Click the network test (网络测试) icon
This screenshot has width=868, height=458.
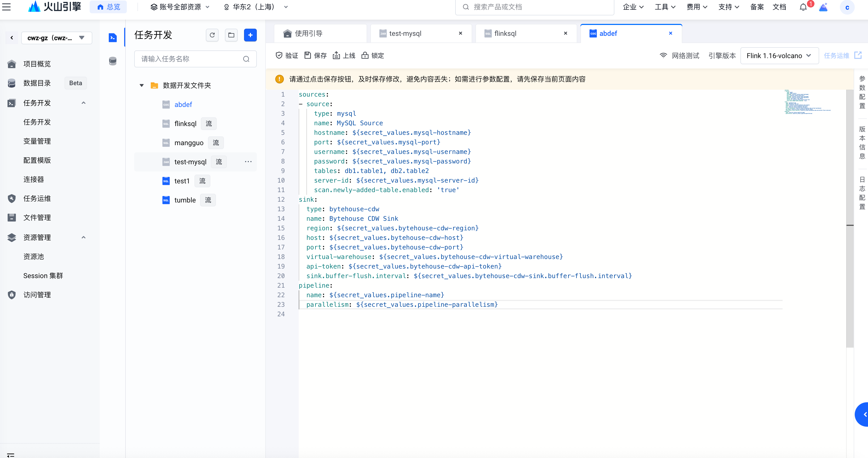(x=663, y=56)
